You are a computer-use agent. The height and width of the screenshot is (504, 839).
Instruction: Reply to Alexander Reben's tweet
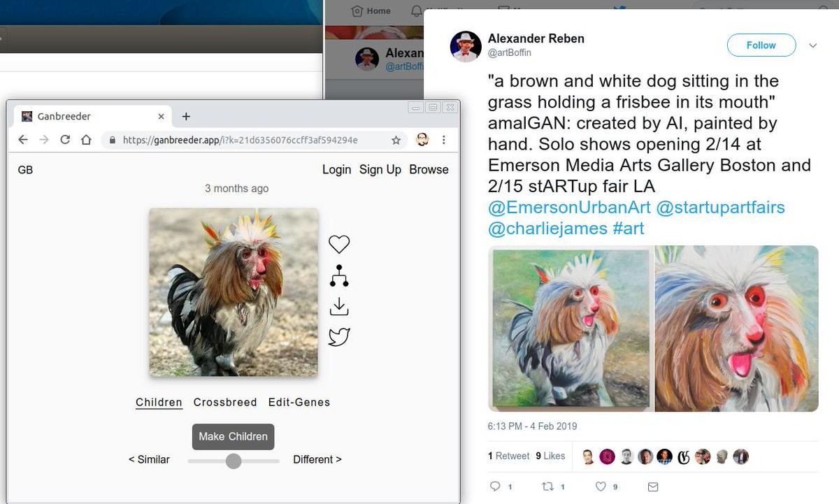495,487
